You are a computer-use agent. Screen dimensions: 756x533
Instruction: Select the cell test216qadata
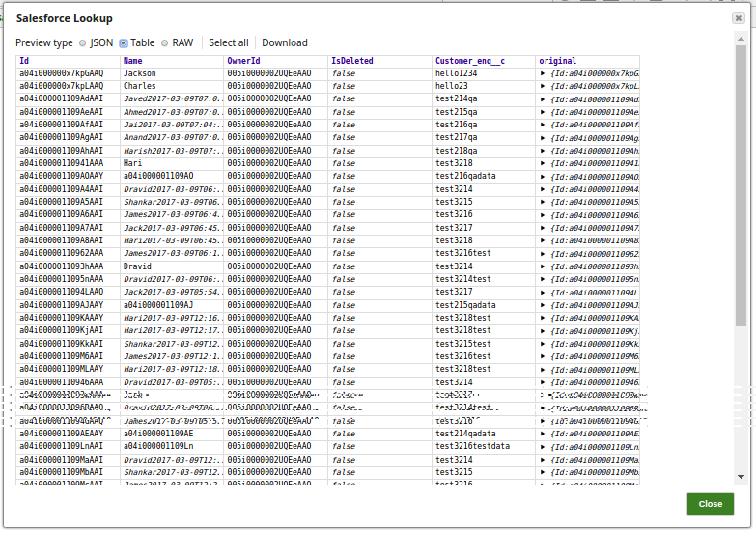coord(484,176)
